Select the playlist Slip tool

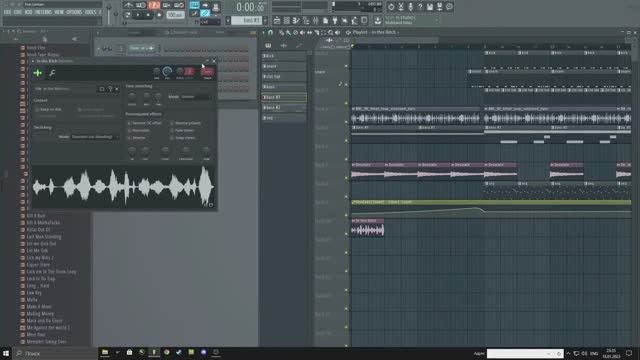(x=309, y=32)
